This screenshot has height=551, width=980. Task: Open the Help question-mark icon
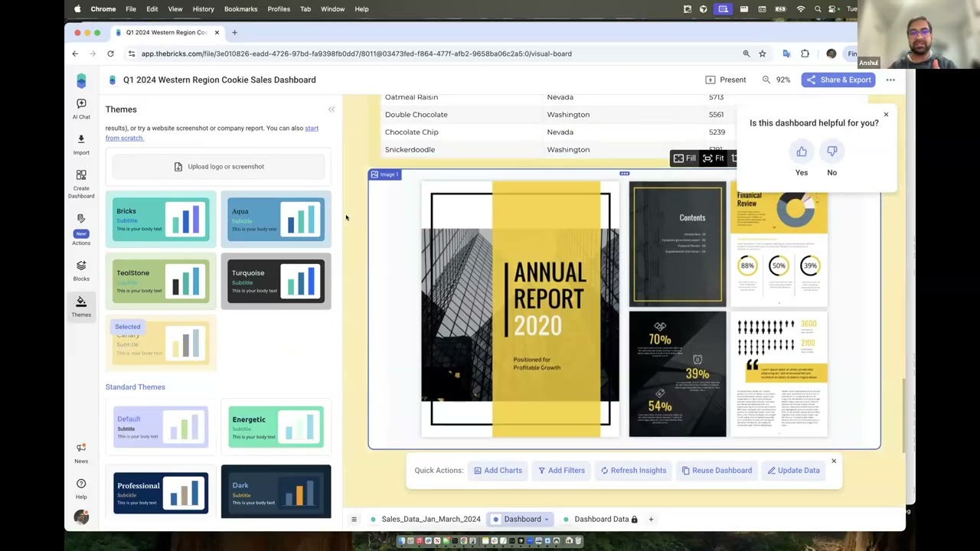pyautogui.click(x=81, y=484)
